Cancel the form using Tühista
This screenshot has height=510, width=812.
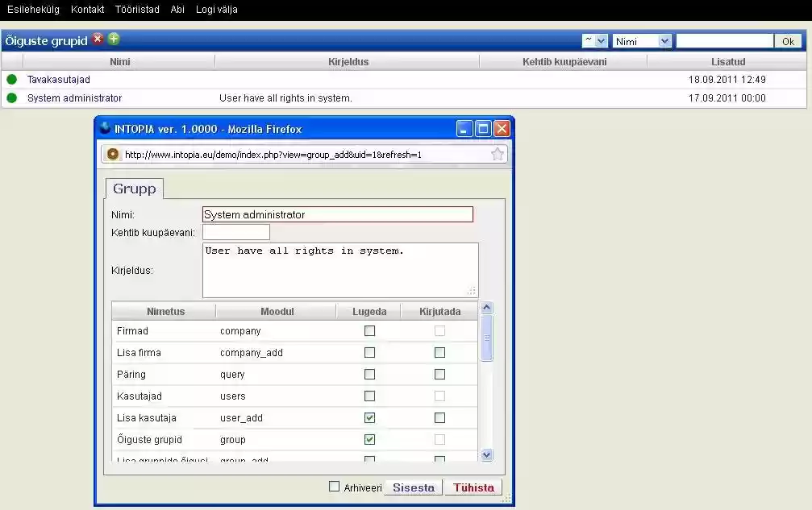tap(473, 487)
